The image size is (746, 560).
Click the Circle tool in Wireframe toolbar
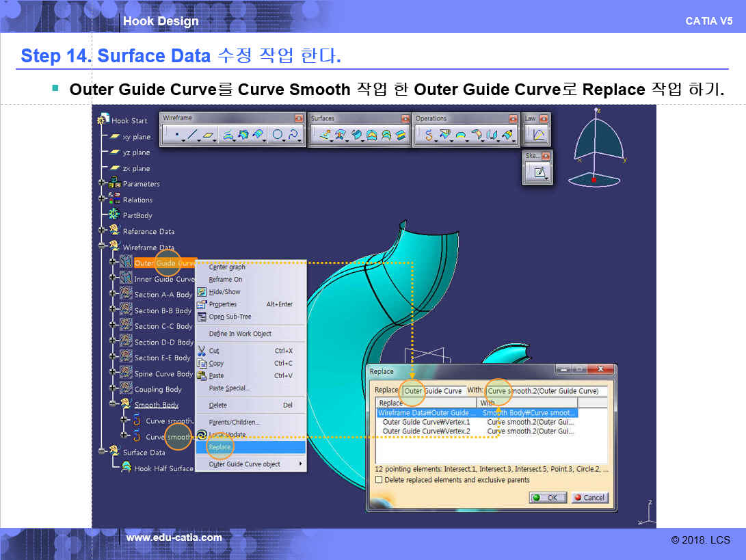(x=277, y=135)
